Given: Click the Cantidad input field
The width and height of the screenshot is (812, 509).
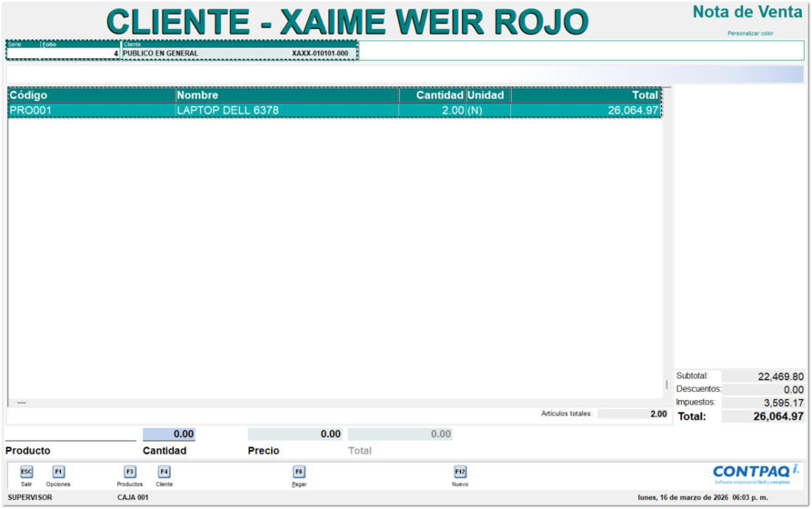Looking at the screenshot, I should pyautogui.click(x=169, y=434).
